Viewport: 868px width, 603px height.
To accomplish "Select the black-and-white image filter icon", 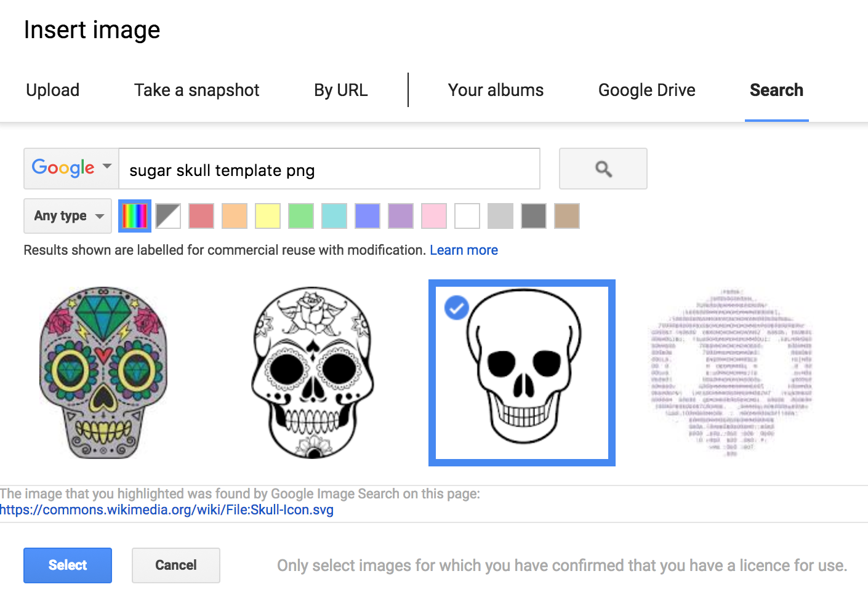I will click(x=167, y=216).
